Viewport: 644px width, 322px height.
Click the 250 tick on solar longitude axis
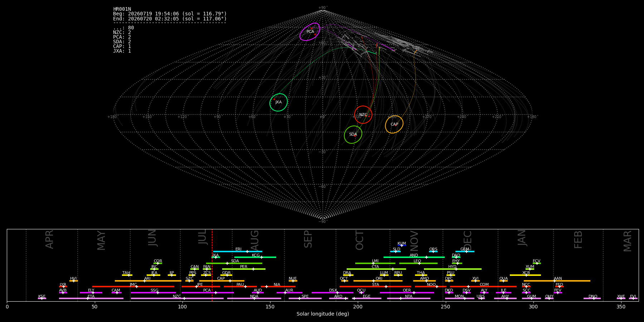pos(445,307)
